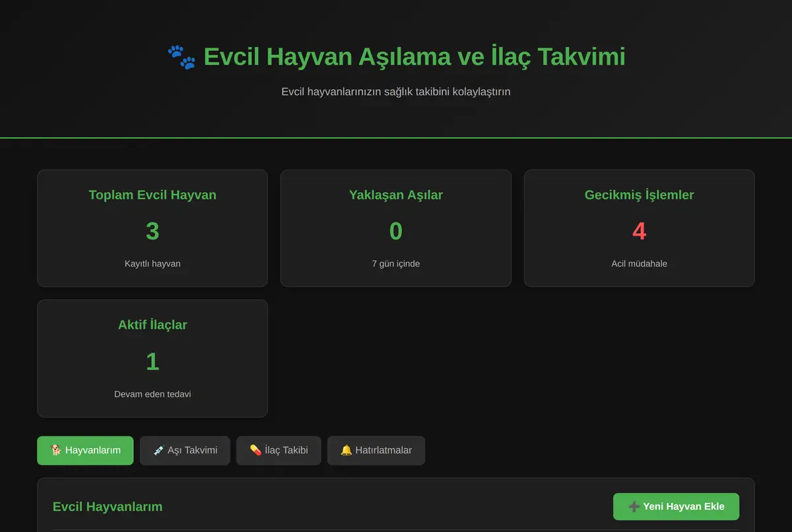
Task: Open the Hayvanlarım tab
Action: (x=85, y=450)
